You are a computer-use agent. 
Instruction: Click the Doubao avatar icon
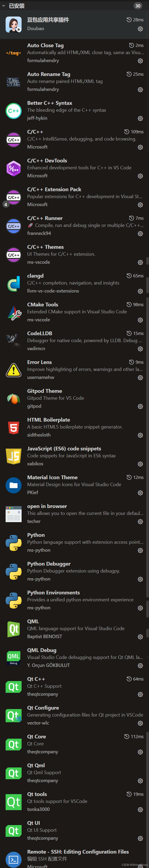pos(14,25)
